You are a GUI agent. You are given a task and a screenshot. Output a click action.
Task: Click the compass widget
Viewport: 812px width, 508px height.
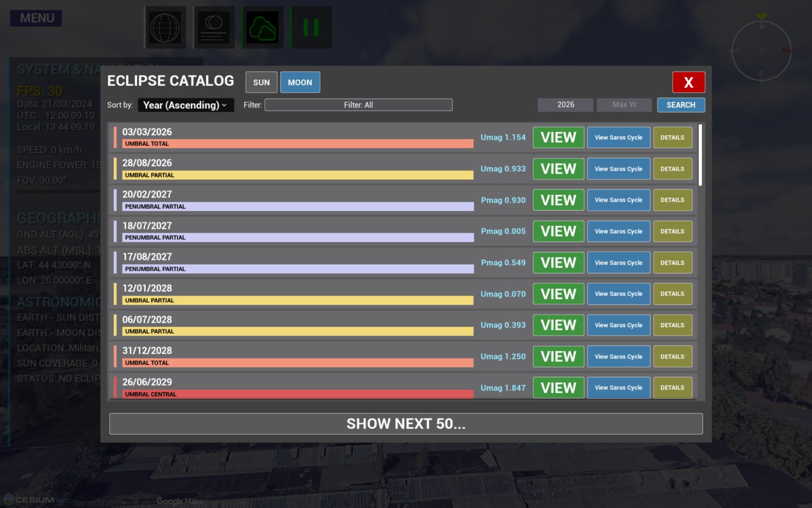(761, 50)
